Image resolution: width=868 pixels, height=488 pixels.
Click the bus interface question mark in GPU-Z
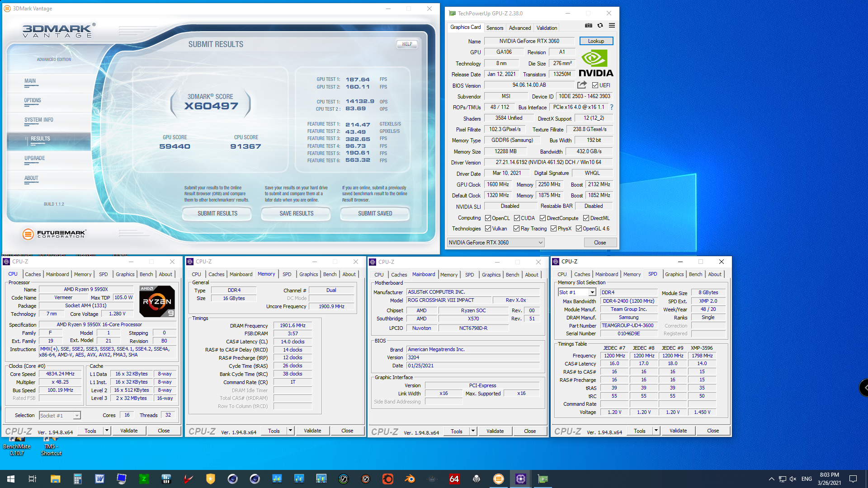point(612,107)
